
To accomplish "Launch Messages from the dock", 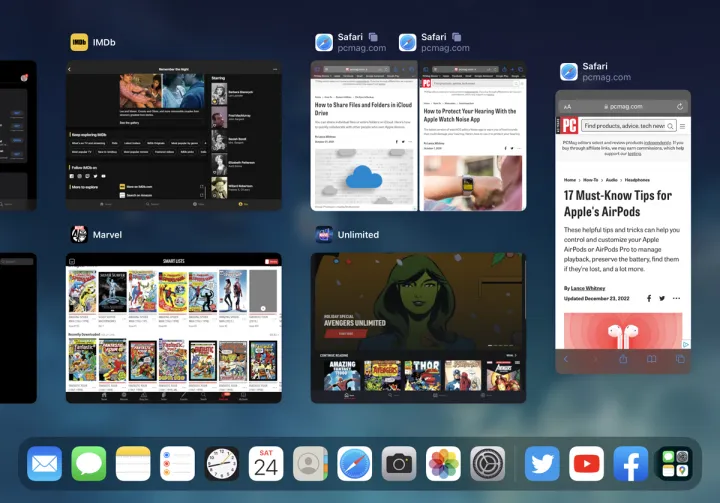I will click(89, 464).
